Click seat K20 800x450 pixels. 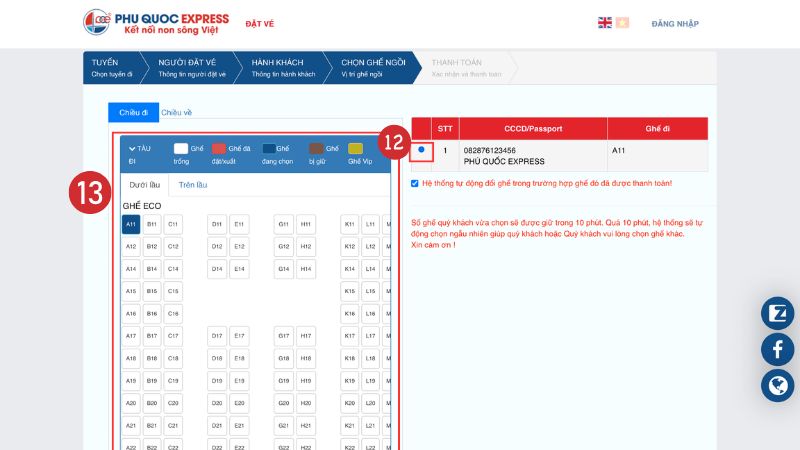coord(349,403)
